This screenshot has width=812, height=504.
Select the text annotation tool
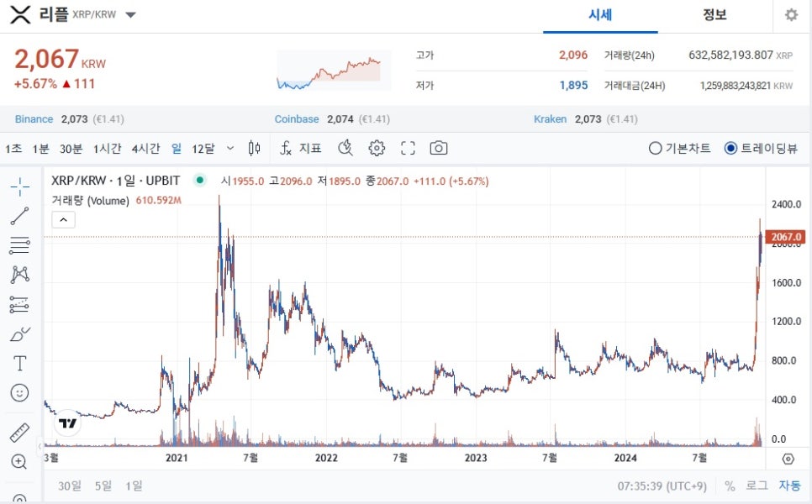tap(19, 364)
